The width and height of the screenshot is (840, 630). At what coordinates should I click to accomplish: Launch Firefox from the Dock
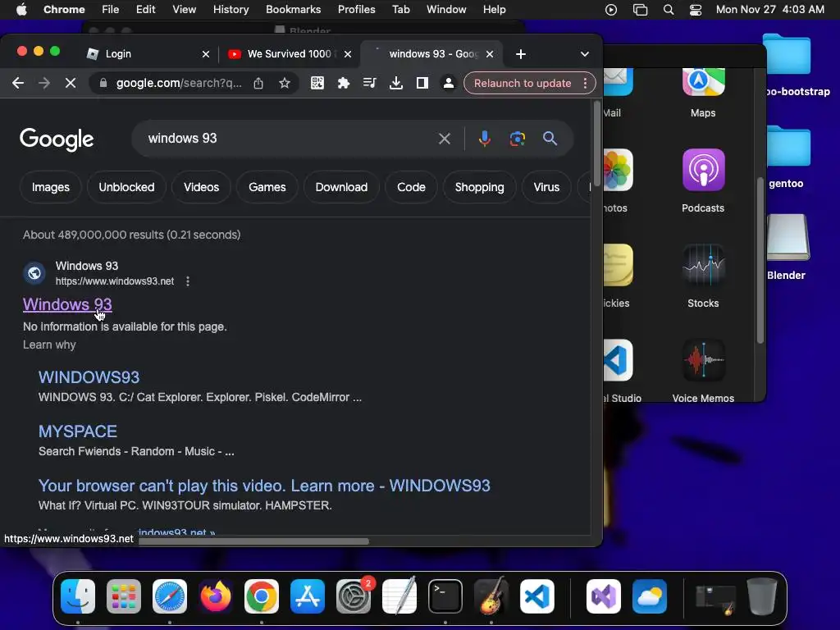point(216,596)
